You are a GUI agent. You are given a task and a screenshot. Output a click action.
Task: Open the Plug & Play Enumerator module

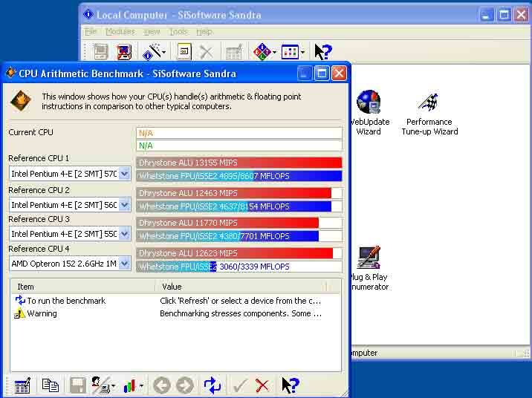point(369,268)
